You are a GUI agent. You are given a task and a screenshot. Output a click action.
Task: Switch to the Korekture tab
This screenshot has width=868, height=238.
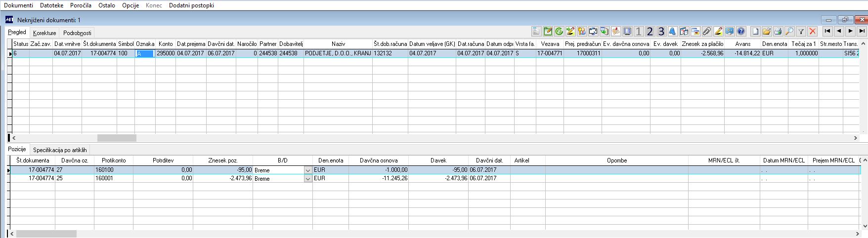(x=44, y=33)
